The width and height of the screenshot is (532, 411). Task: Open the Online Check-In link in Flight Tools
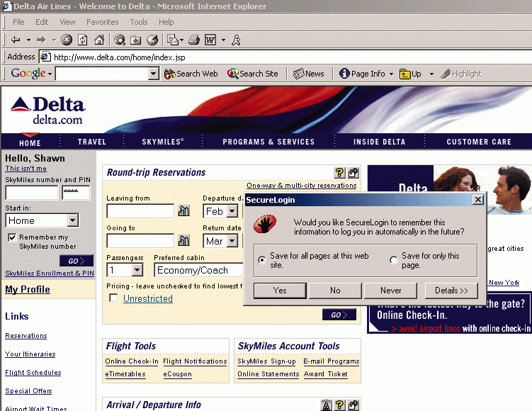[132, 361]
